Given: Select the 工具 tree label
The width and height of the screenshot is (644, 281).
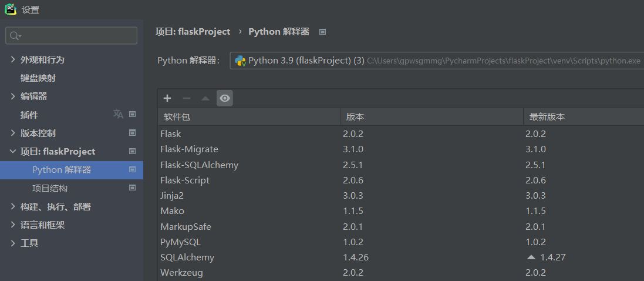Looking at the screenshot, I should click(29, 243).
